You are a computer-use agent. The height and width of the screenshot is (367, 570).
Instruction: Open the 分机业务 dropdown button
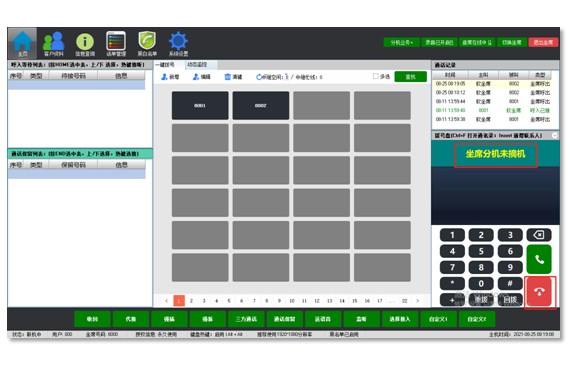pyautogui.click(x=402, y=43)
